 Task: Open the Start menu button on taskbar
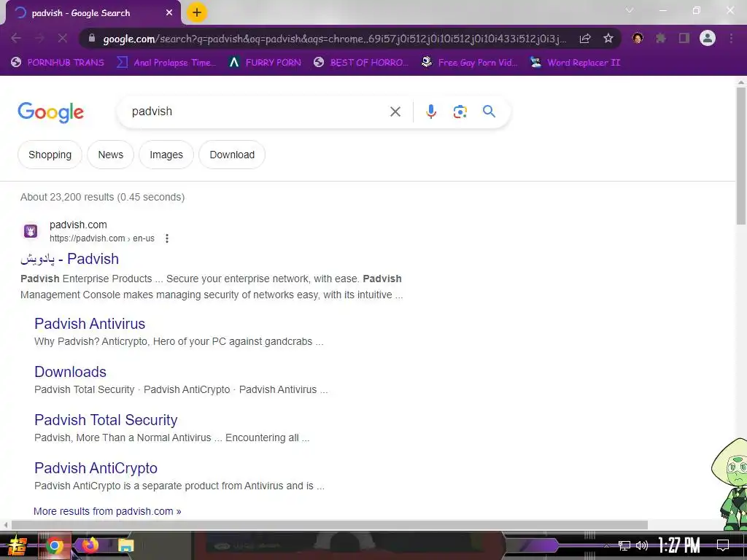(18, 545)
